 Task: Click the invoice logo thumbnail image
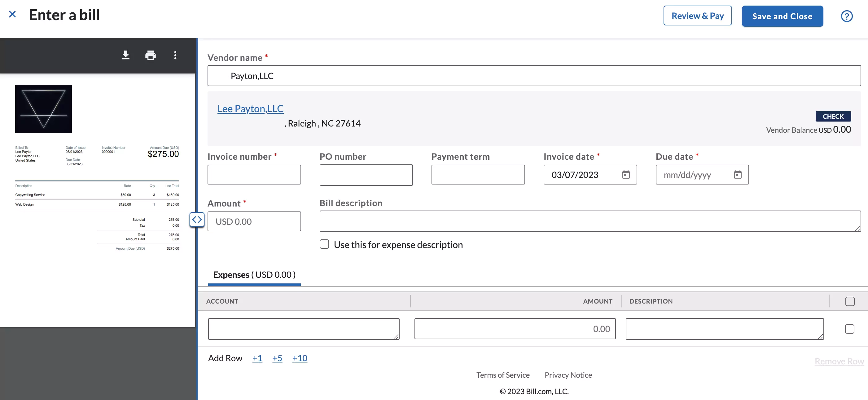43,109
